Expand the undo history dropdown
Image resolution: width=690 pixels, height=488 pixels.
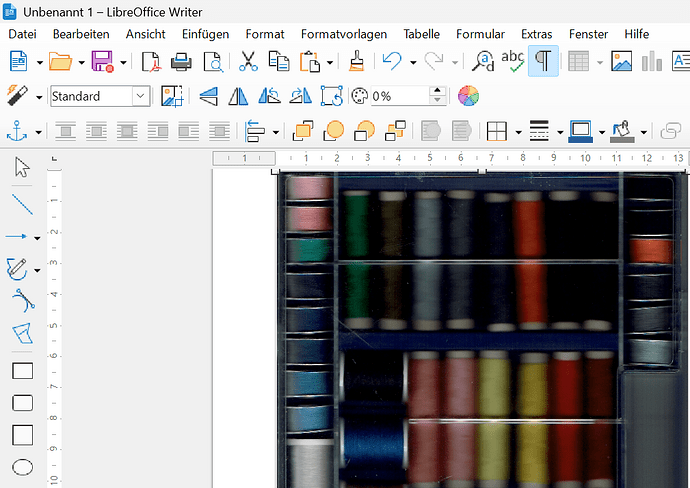click(413, 62)
